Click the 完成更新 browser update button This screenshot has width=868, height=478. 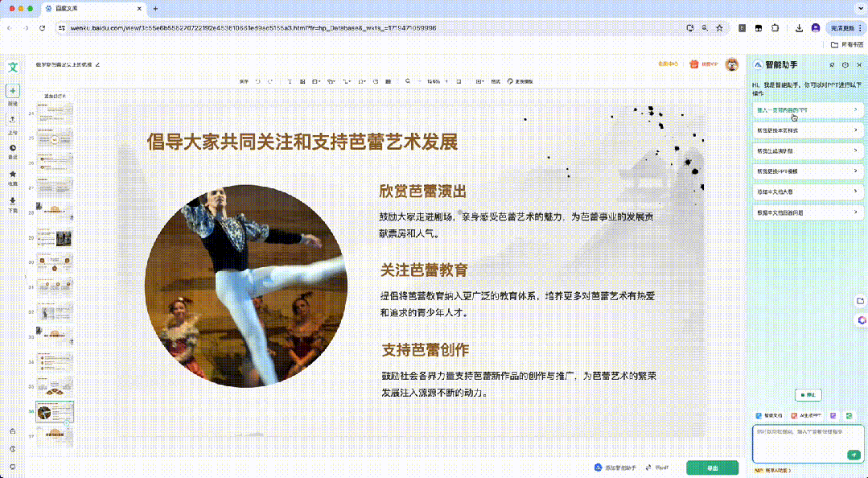845,27
